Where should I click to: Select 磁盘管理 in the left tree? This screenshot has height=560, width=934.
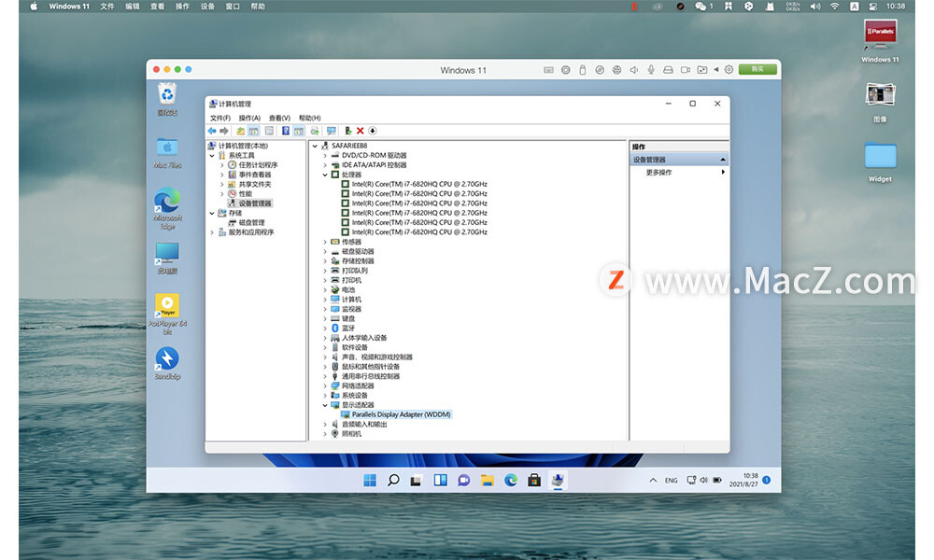point(251,222)
